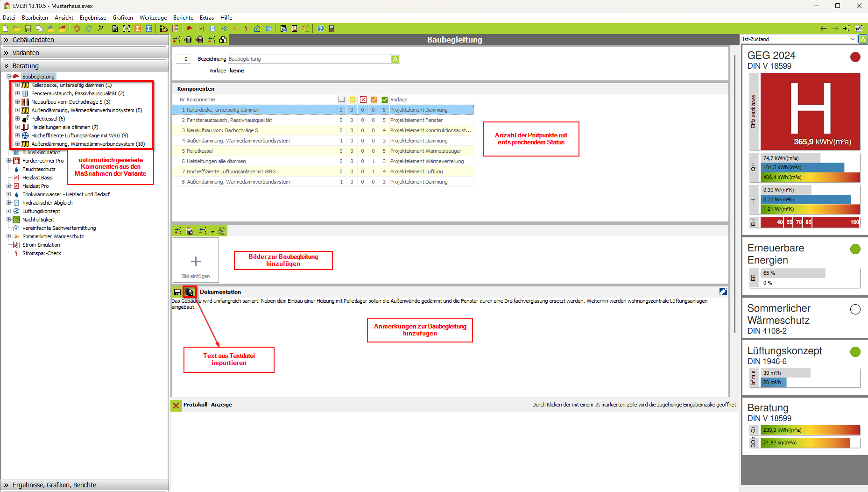Click the green checked checkbox column header
Viewport: 868px width, 492px height.
(x=385, y=100)
